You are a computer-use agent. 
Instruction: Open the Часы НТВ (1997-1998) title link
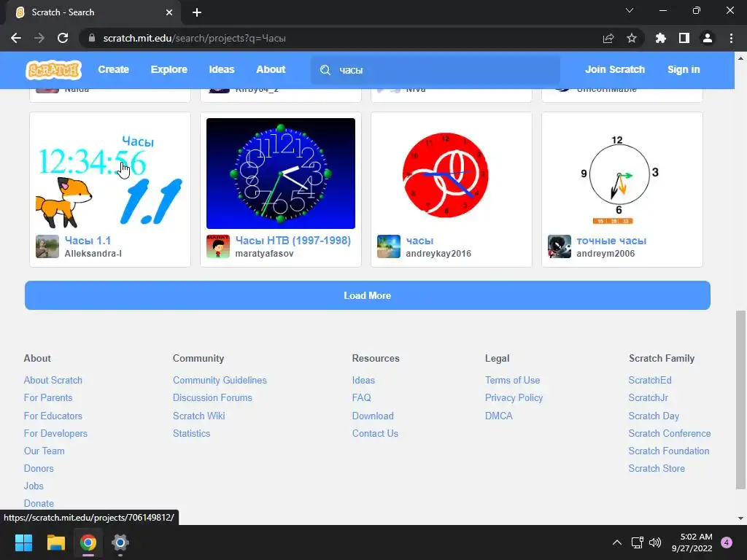click(x=293, y=241)
